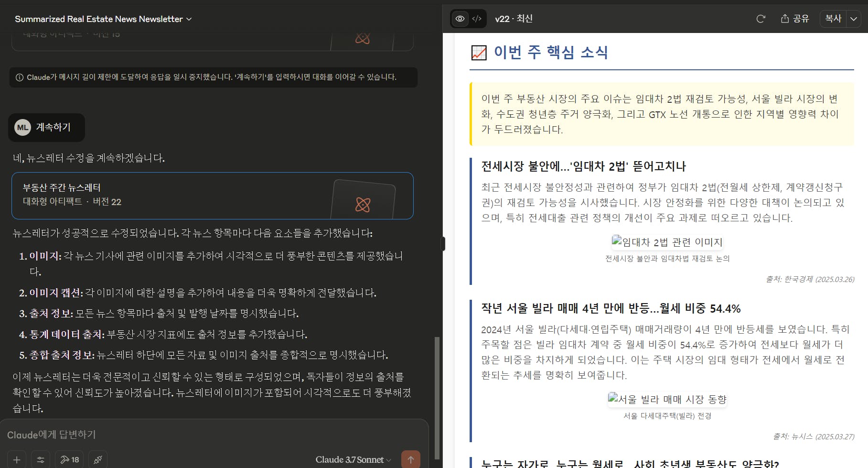Click the headline 작년 서울 빌라 매매 4년 만에 반등
This screenshot has width=868, height=468.
[611, 308]
